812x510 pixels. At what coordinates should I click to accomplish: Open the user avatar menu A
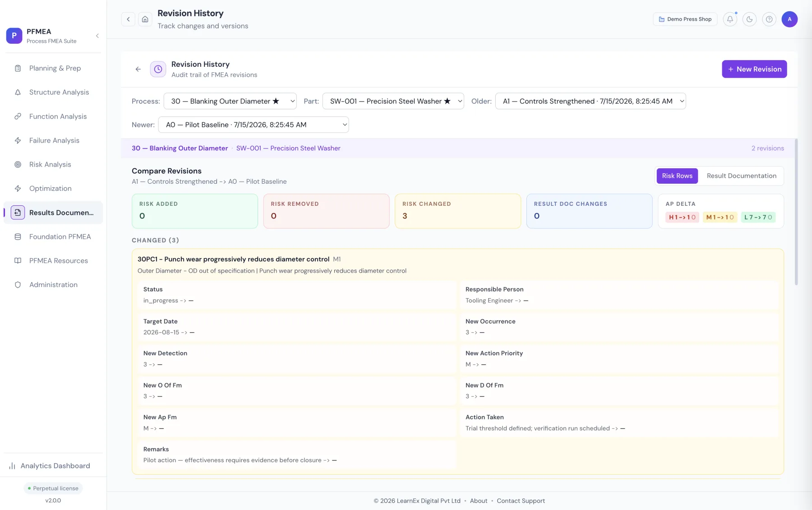pos(789,19)
